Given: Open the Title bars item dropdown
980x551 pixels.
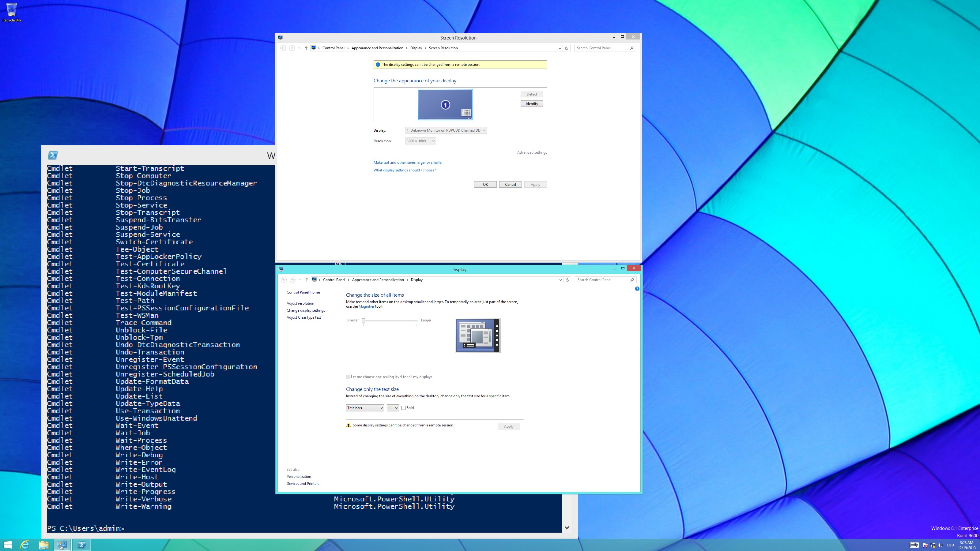Looking at the screenshot, I should point(365,408).
